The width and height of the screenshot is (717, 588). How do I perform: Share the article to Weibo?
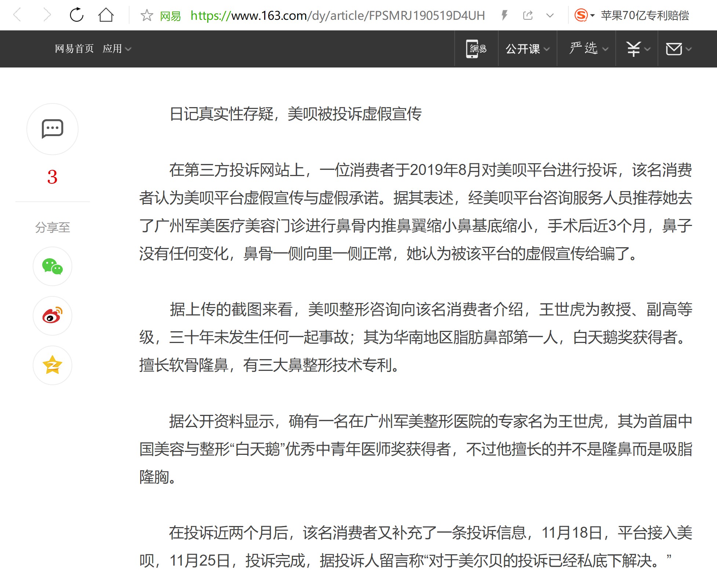coord(52,316)
